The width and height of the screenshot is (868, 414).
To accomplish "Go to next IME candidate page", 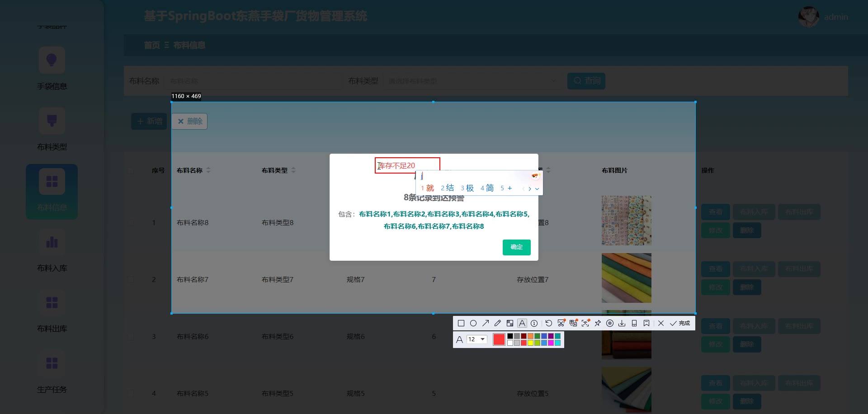I will point(530,189).
